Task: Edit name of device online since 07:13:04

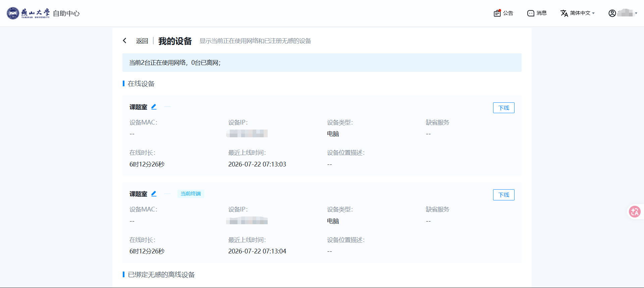Action: pos(154,194)
